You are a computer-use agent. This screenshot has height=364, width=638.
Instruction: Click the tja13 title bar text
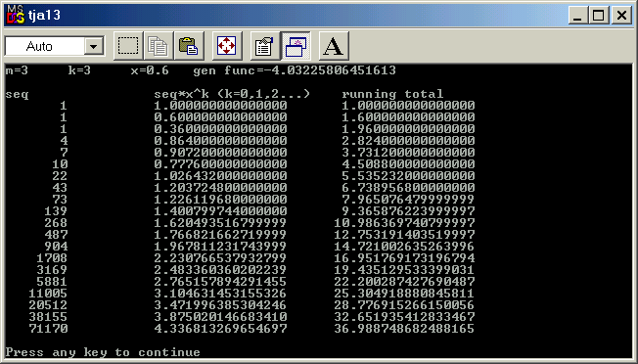pyautogui.click(x=45, y=16)
